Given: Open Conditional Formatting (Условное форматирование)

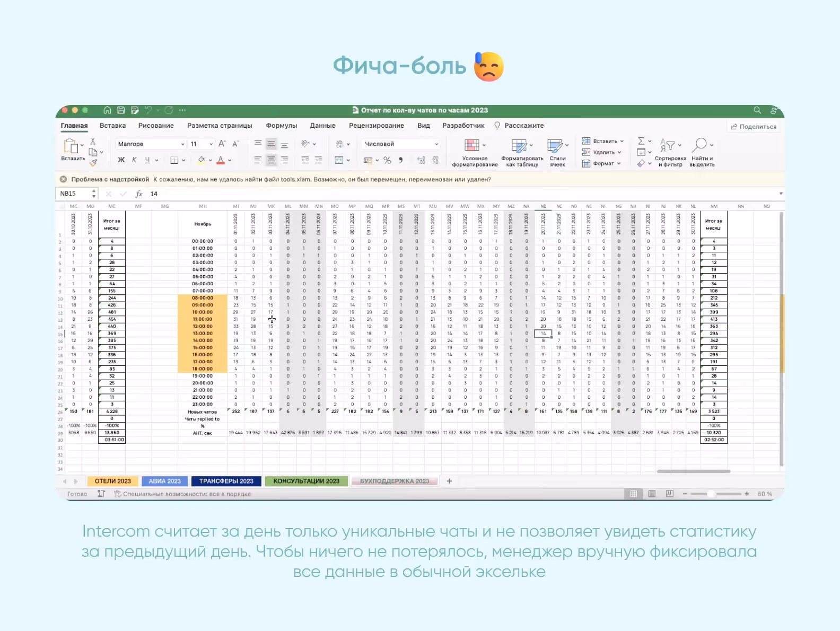Looking at the screenshot, I should pos(475,153).
